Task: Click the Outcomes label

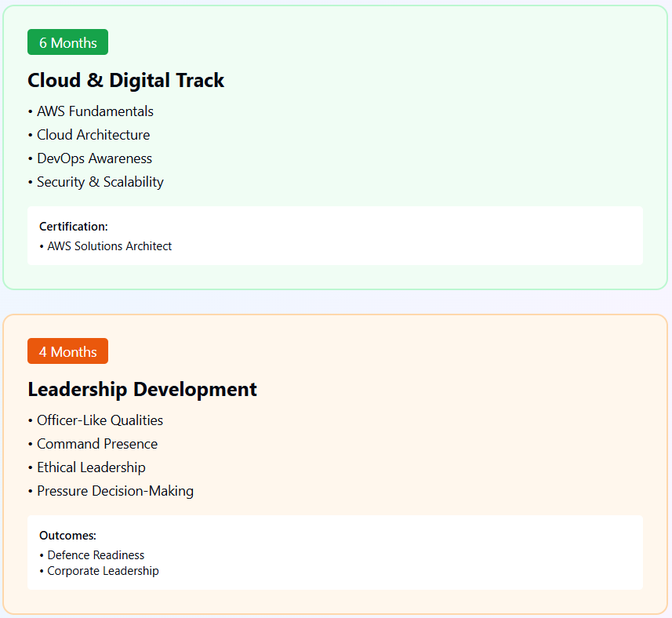Action: (67, 536)
